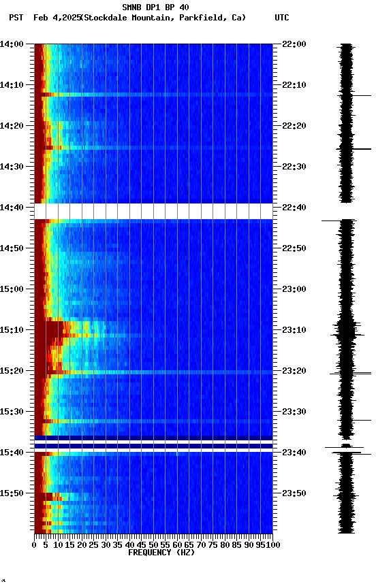
Task: Click the 23:40 UTC time label
Action: pyautogui.click(x=294, y=453)
